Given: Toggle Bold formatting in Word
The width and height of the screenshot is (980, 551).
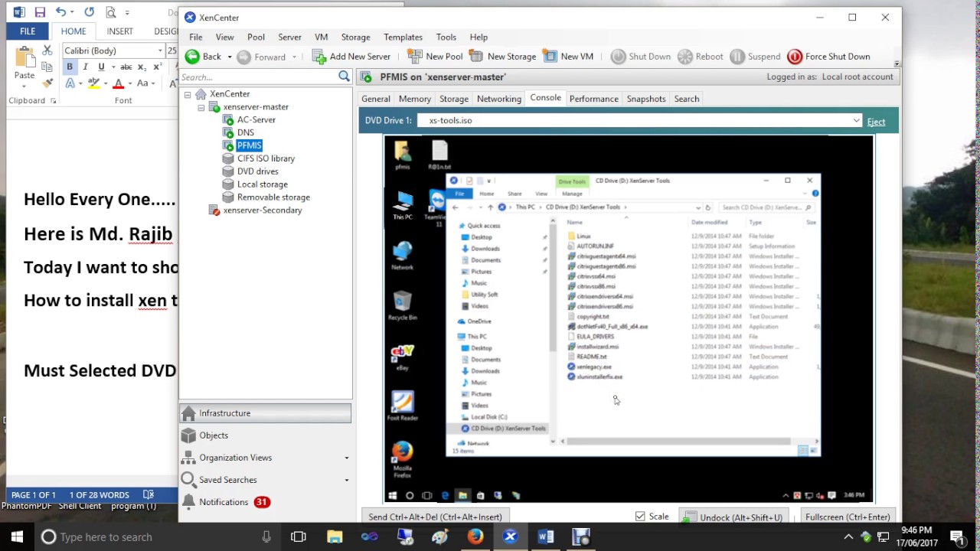Looking at the screenshot, I should click(x=70, y=67).
